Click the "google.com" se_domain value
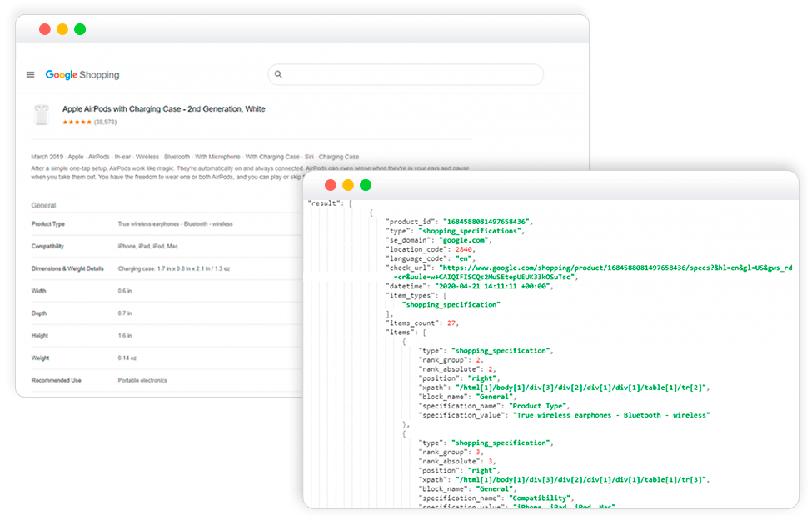Image resolution: width=812 pixels, height=521 pixels. pos(464,240)
